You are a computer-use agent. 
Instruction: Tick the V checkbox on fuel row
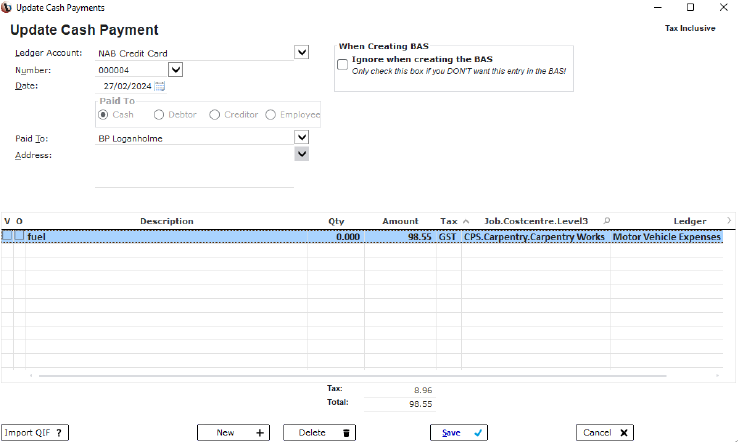pos(7,236)
